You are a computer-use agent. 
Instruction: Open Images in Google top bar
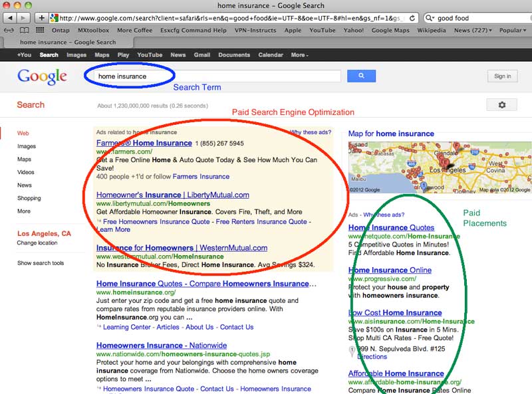coord(76,55)
